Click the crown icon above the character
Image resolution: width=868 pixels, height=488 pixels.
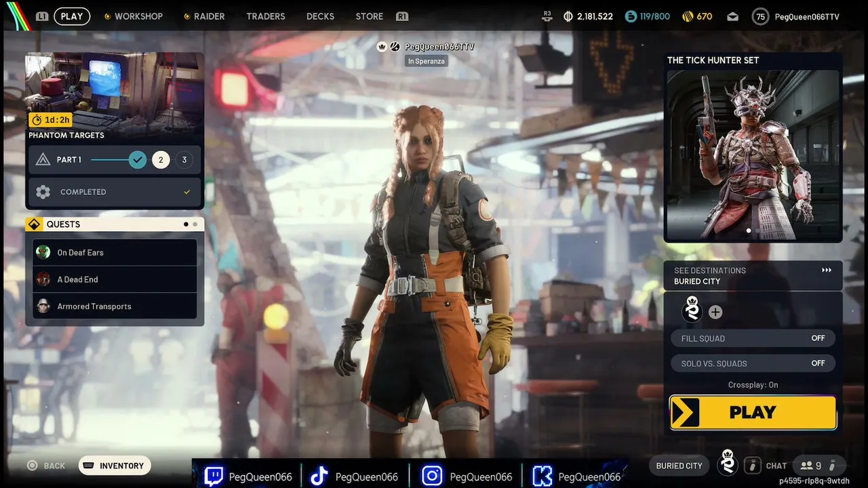pyautogui.click(x=382, y=47)
